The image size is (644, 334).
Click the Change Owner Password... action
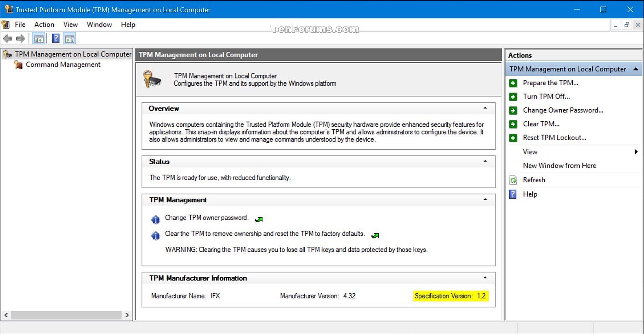563,111
